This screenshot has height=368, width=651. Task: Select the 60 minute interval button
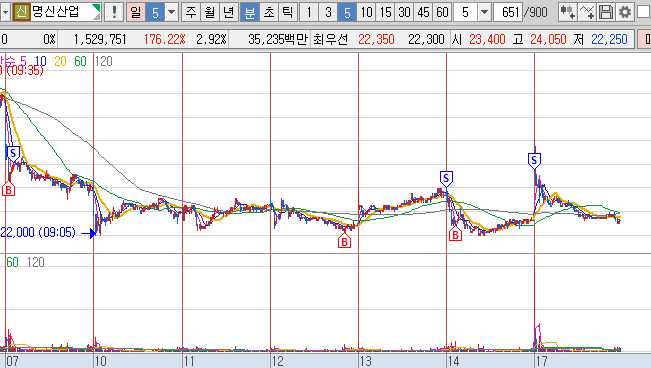coord(442,12)
